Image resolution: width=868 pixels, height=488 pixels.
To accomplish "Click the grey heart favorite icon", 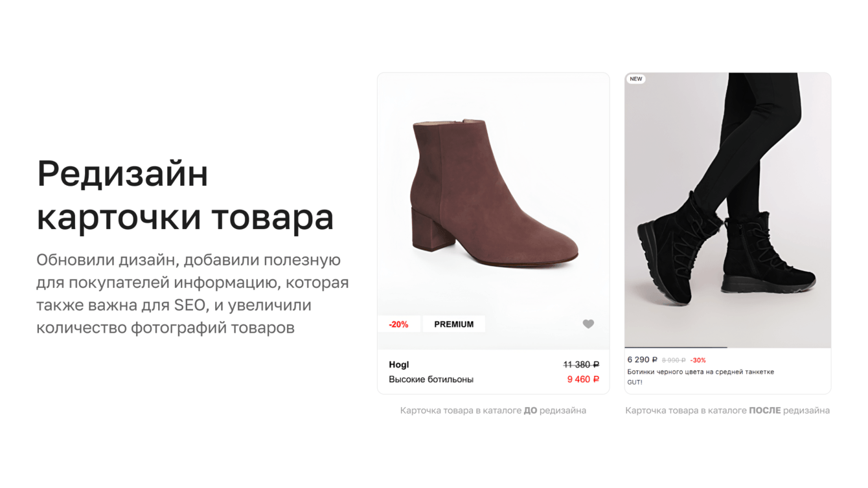I will pos(588,324).
